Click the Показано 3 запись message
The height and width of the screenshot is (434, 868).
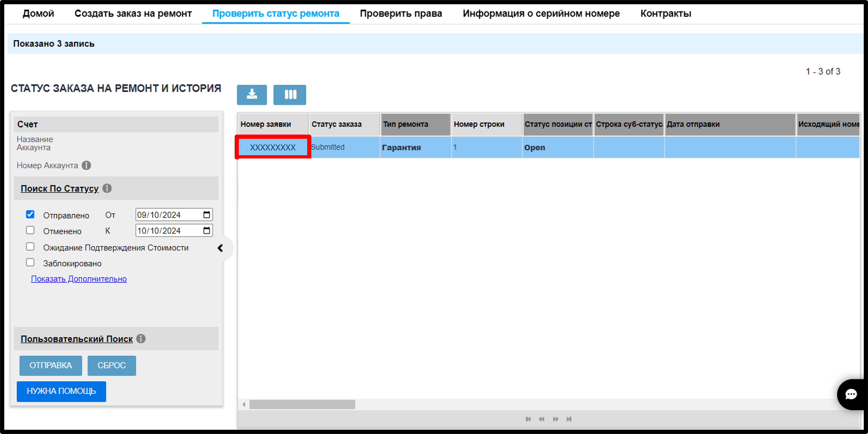coord(54,44)
